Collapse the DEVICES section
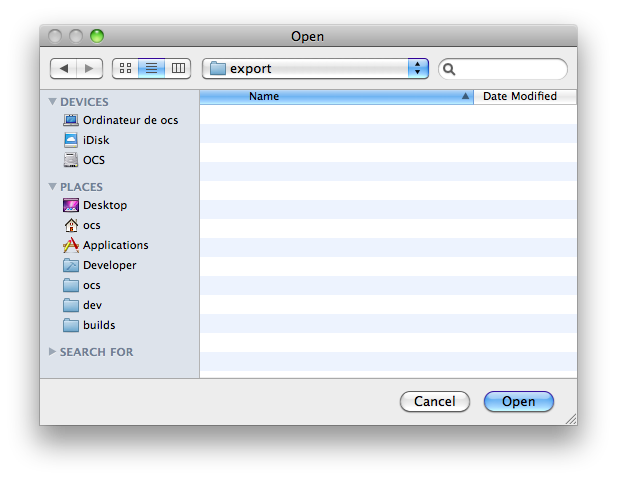Image resolution: width=617 pixels, height=480 pixels. tap(53, 102)
